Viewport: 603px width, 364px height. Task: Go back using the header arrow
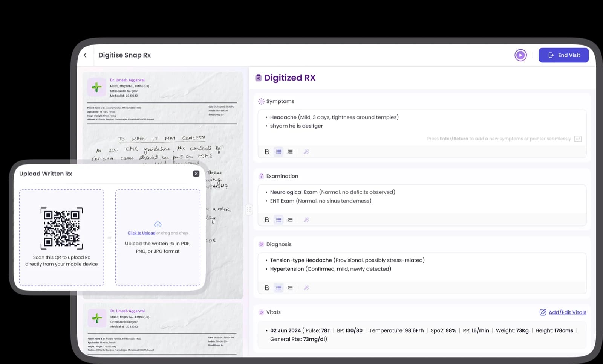coord(85,55)
